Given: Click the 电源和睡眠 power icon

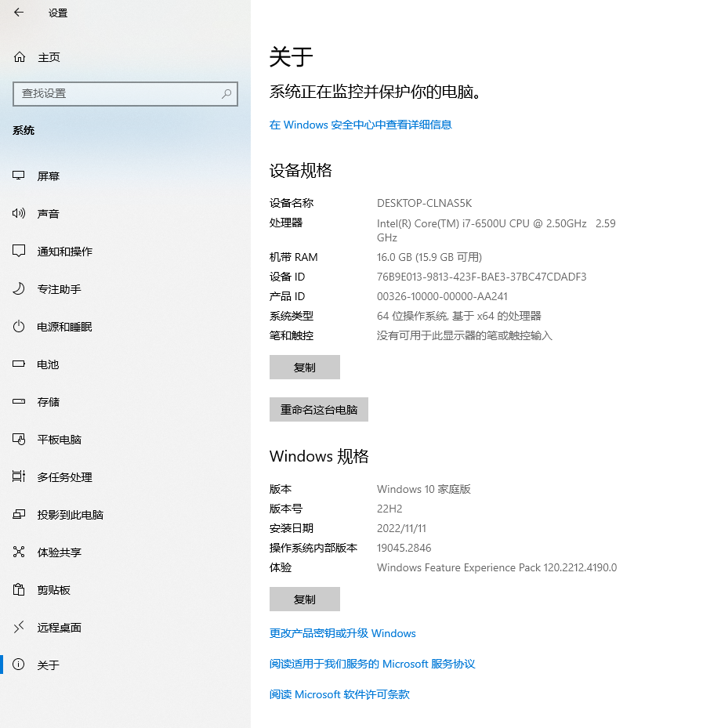Looking at the screenshot, I should [x=19, y=327].
